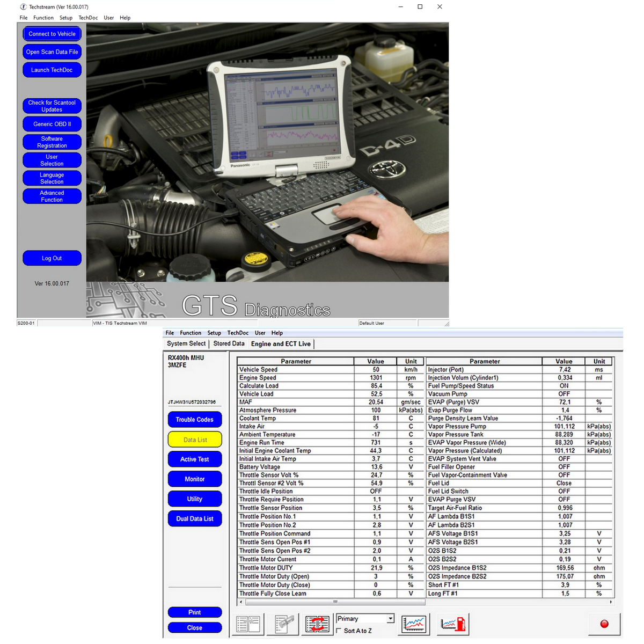
Task: Click the resize grip in the status bar corner
Action: point(446,324)
